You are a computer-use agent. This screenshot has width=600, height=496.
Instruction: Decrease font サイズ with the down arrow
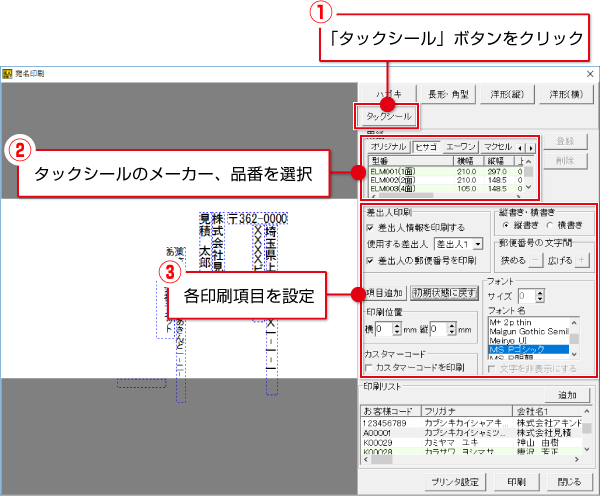[x=540, y=299]
